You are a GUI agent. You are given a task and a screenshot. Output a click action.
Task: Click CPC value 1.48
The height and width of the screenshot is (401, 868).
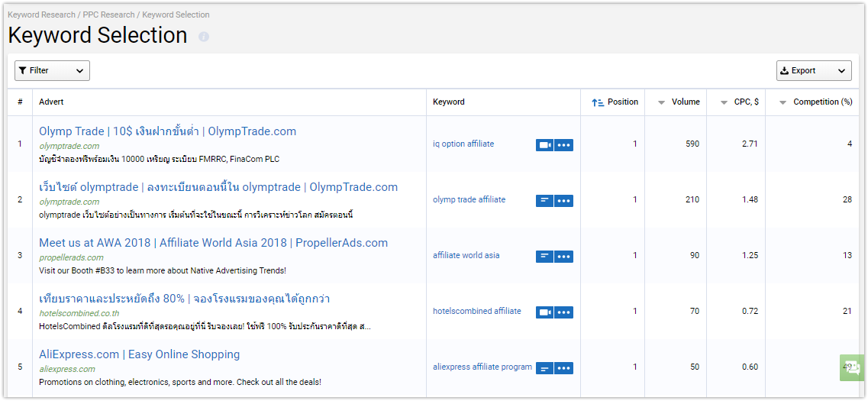[x=750, y=199]
